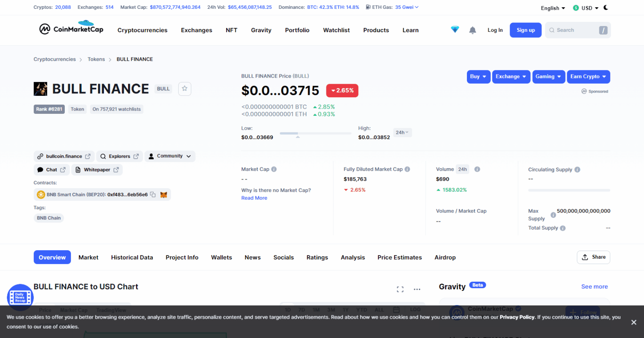Open the Whitepaper link
This screenshot has width=644, height=338.
pos(97,170)
